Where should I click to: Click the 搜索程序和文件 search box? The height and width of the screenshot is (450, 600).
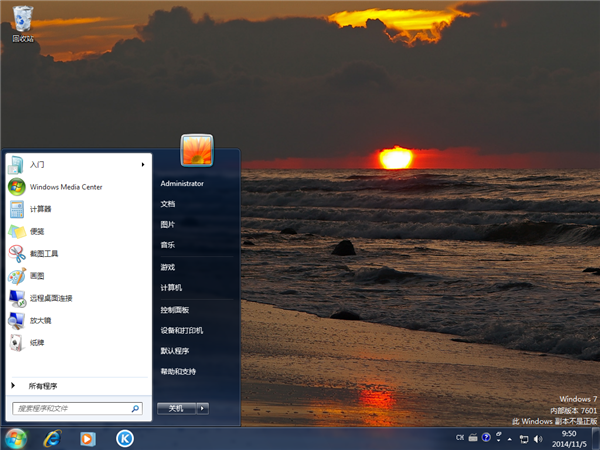[70, 408]
